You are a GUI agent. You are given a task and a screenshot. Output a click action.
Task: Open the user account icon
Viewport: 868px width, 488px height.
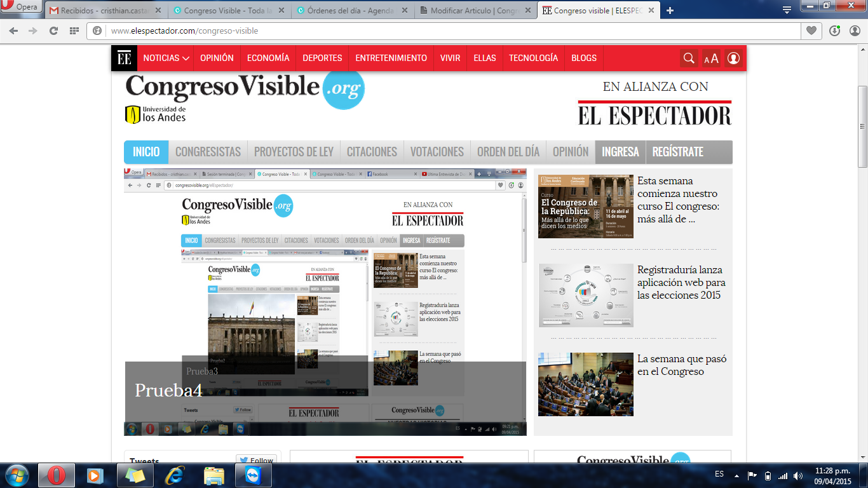click(x=733, y=58)
